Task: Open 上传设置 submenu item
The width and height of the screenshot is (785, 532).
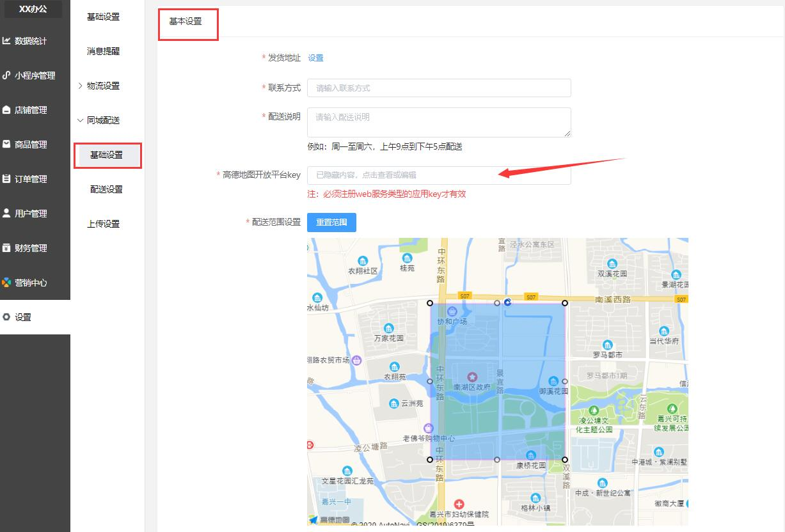Action: pyautogui.click(x=104, y=224)
